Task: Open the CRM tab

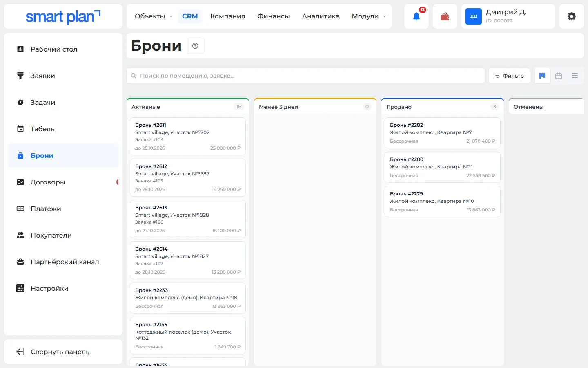Action: pyautogui.click(x=190, y=16)
